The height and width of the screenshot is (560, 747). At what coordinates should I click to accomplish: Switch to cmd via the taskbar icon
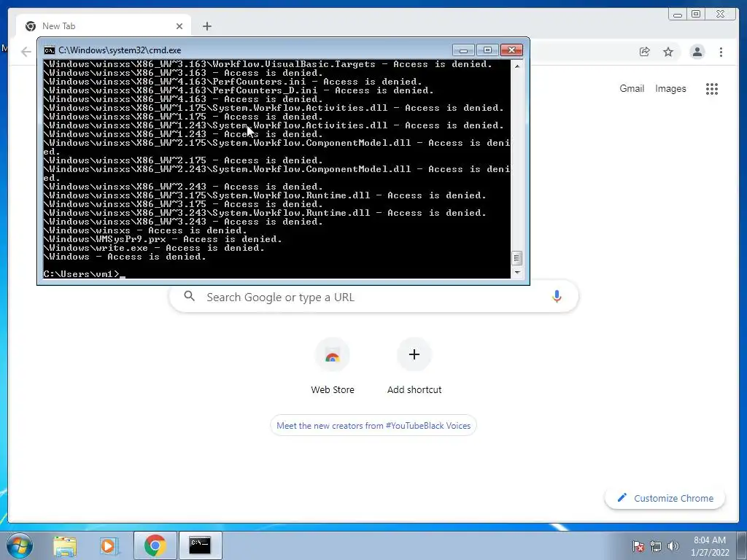coord(200,545)
